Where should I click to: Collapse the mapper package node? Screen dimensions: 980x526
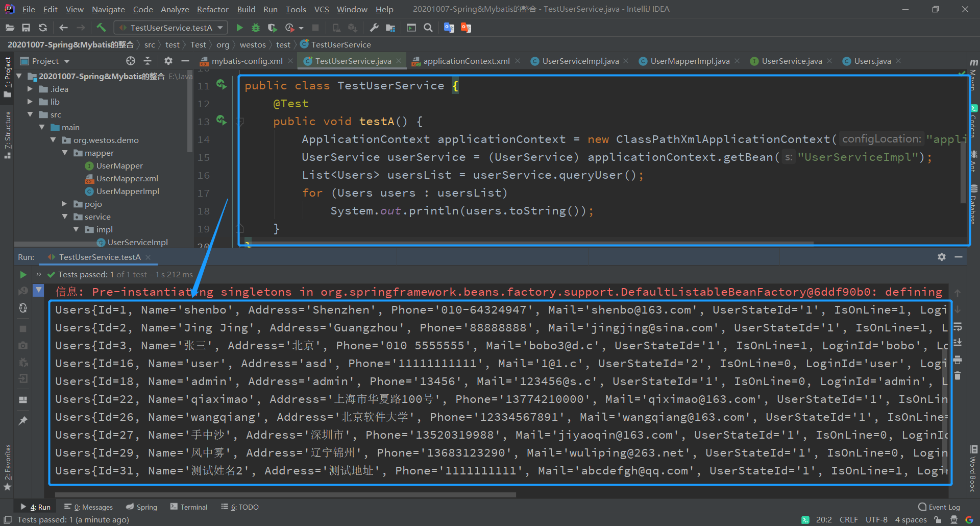[x=64, y=153]
